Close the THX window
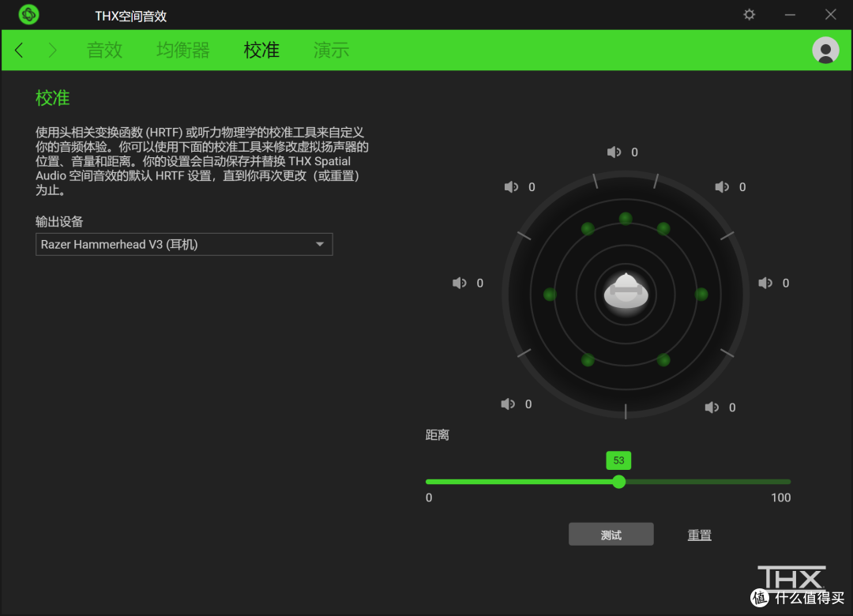Image resolution: width=853 pixels, height=616 pixels. pyautogui.click(x=830, y=14)
